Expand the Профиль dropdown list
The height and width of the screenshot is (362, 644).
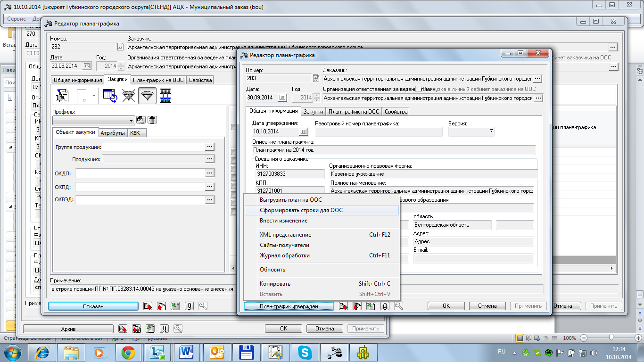point(132,120)
